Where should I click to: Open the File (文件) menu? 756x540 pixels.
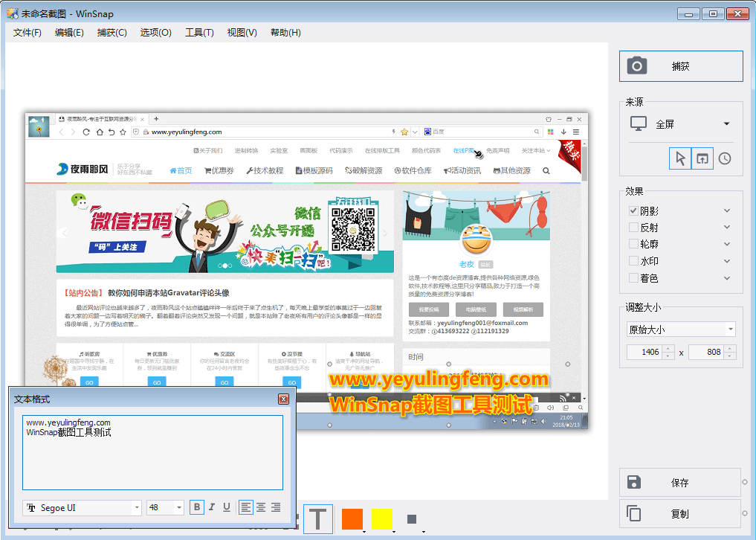tap(27, 32)
